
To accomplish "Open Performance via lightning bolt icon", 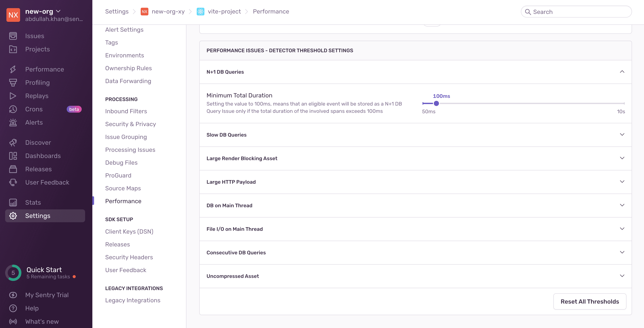I will point(13,69).
